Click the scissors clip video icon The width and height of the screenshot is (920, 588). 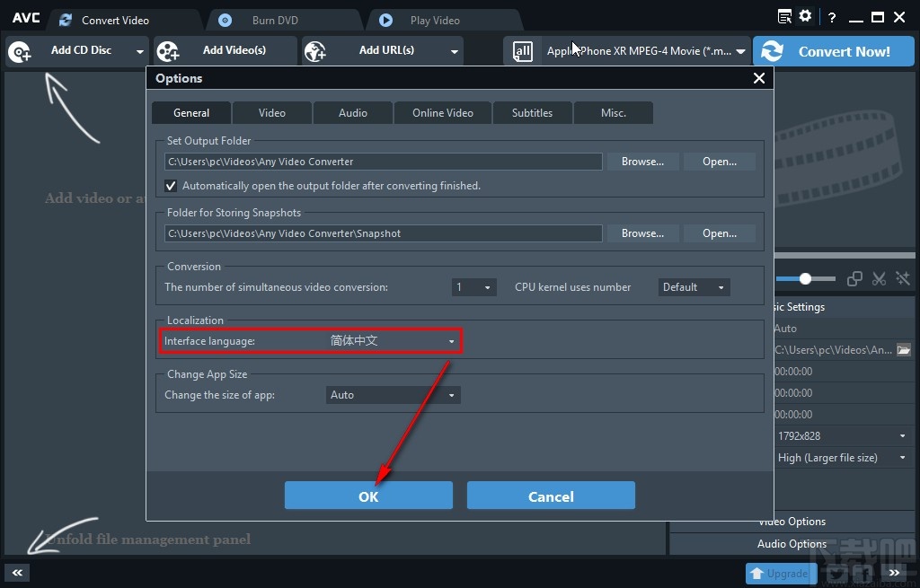click(x=879, y=279)
